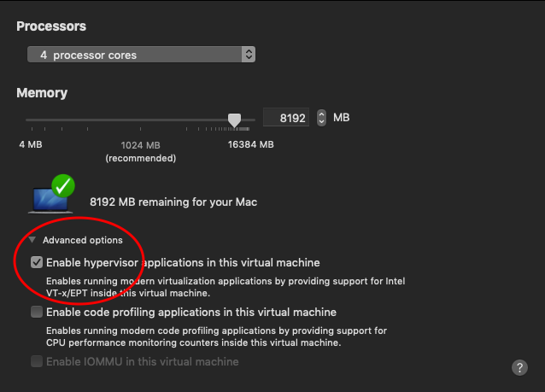Click the Memory section heading

coord(42,92)
